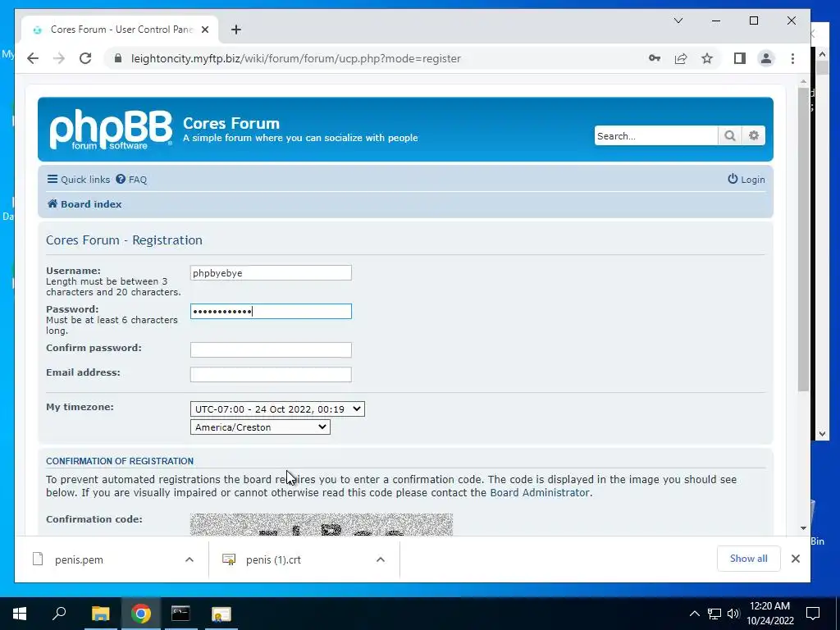The width and height of the screenshot is (840, 630).
Task: Click the Login link
Action: pos(746,180)
